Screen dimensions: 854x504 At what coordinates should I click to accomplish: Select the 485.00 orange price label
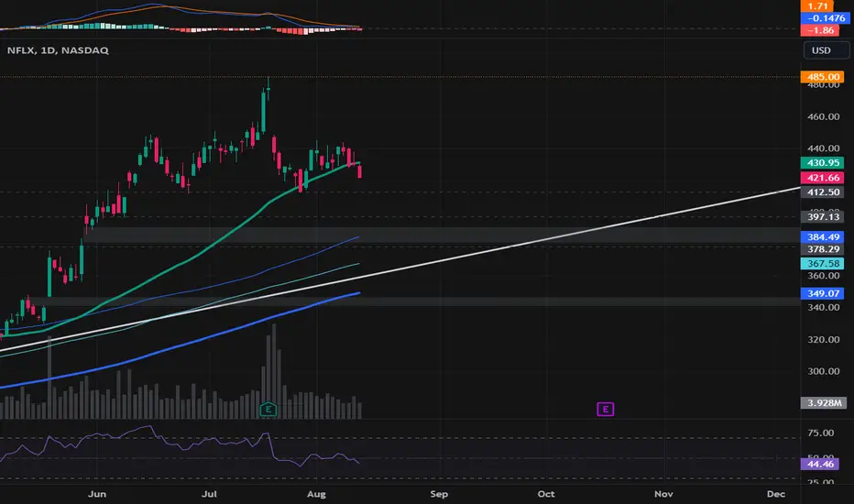823,77
